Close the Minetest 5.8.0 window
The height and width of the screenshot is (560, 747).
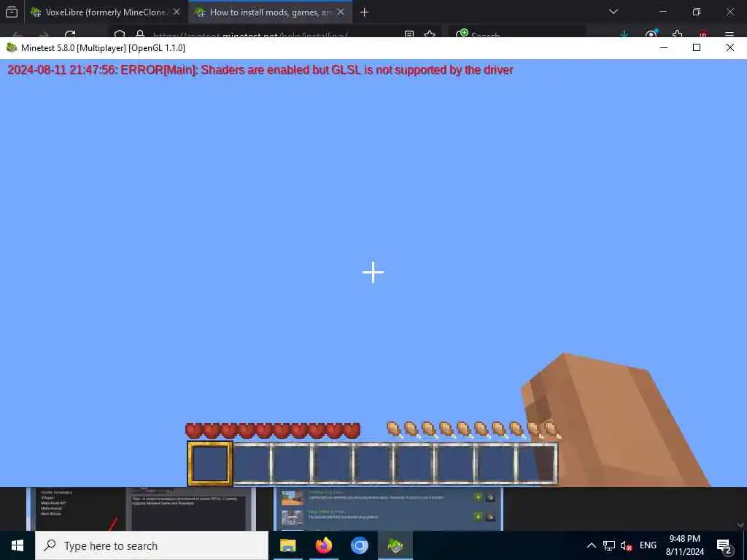pyautogui.click(x=729, y=47)
